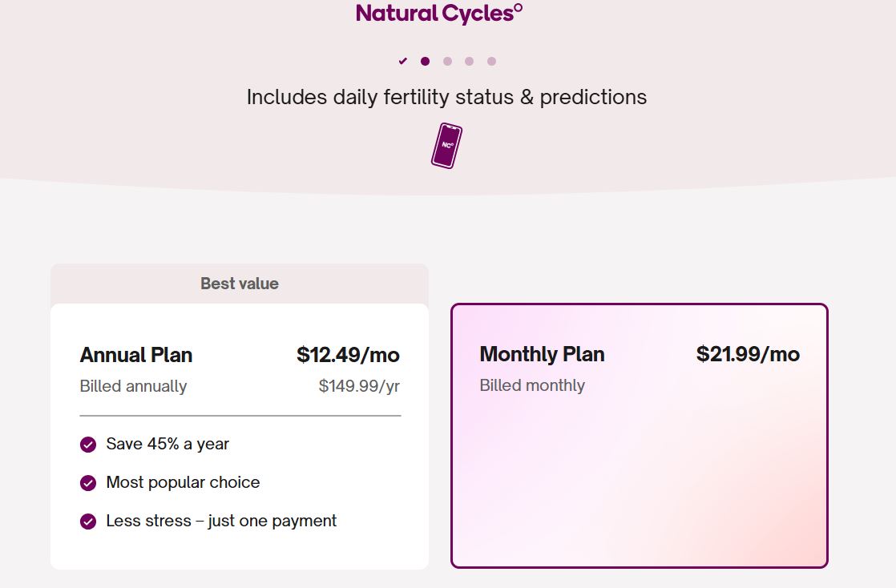The image size is (896, 588).
Task: Choose the currently highlighted Monthly Plan card
Action: 640,433
